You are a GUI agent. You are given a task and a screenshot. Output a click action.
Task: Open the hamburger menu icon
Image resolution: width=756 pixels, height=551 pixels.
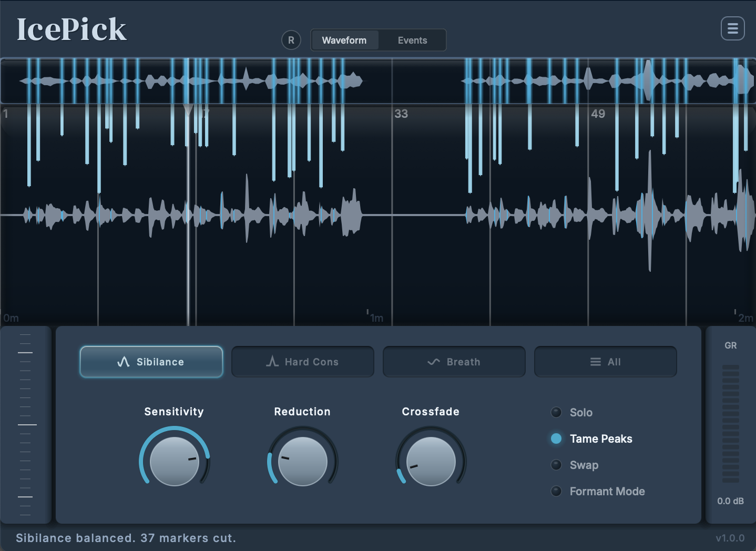point(732,28)
